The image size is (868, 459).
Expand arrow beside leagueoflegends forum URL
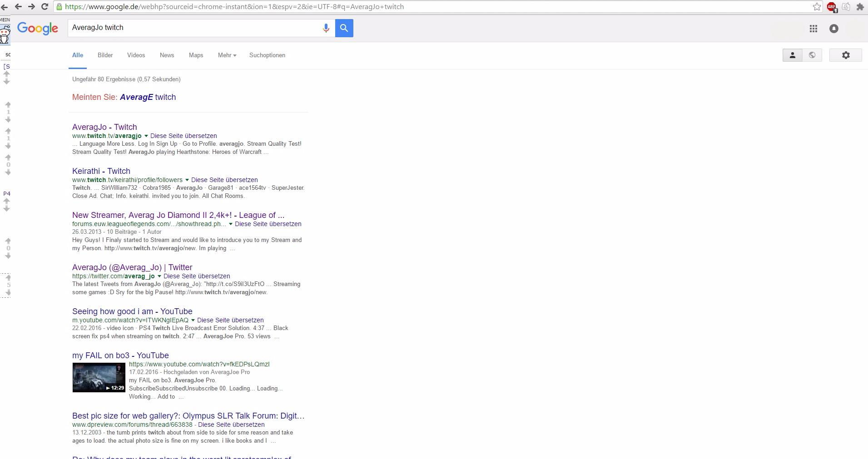[x=230, y=224]
